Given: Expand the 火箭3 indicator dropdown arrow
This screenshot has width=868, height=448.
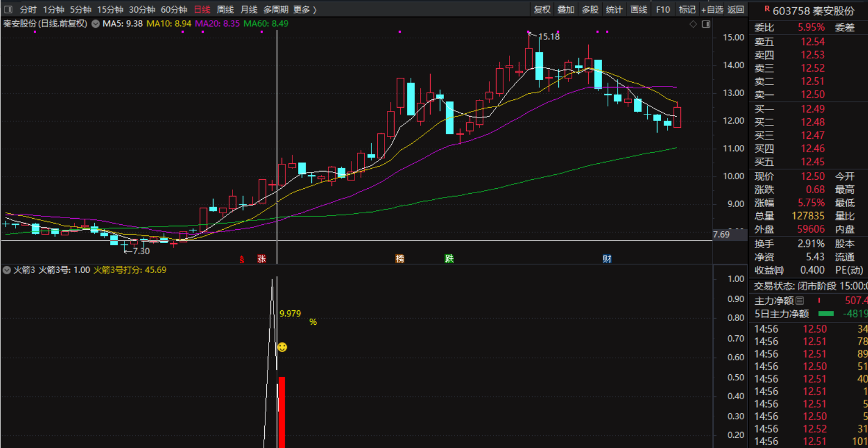Looking at the screenshot, I should click(x=7, y=270).
